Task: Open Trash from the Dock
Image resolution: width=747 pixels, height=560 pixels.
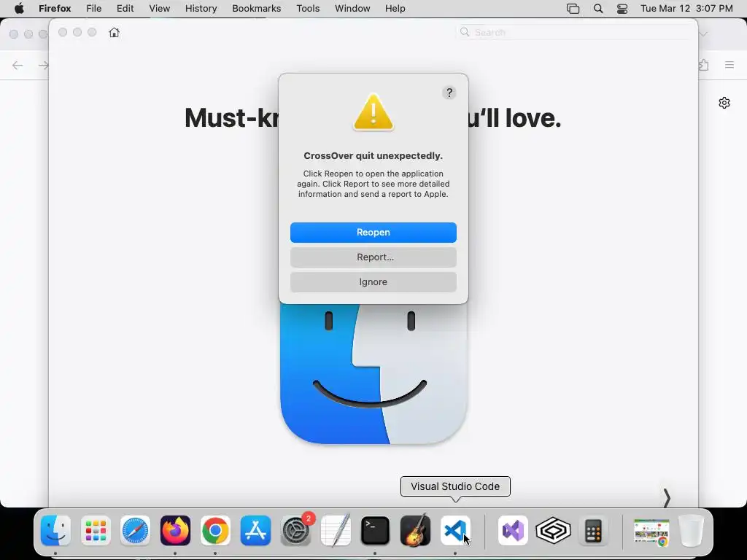Action: click(x=692, y=531)
